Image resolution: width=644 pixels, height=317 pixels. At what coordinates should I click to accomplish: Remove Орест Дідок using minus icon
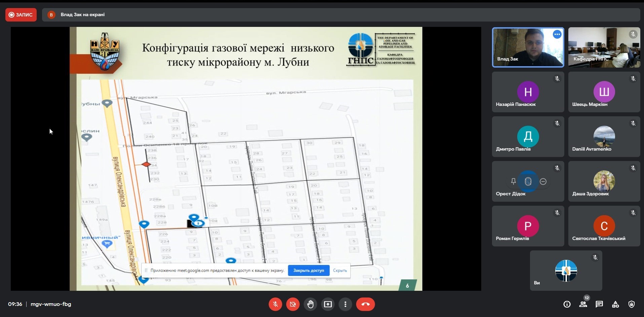click(543, 182)
